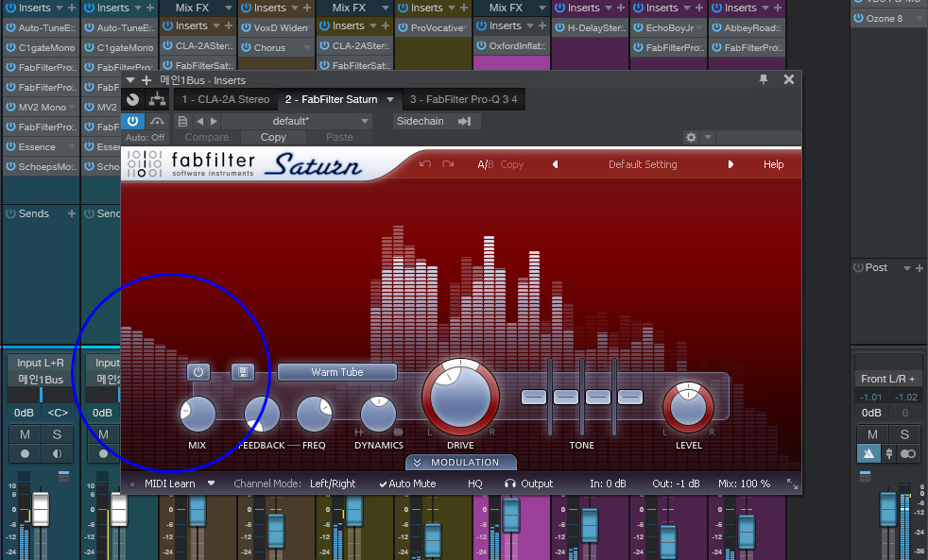Bypass the VoxD Widen insert power icon
This screenshot has width=928, height=560.
247,27
